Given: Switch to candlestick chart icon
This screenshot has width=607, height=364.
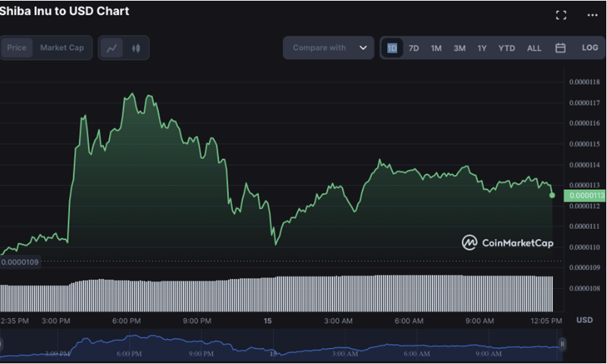Looking at the screenshot, I should [x=136, y=48].
